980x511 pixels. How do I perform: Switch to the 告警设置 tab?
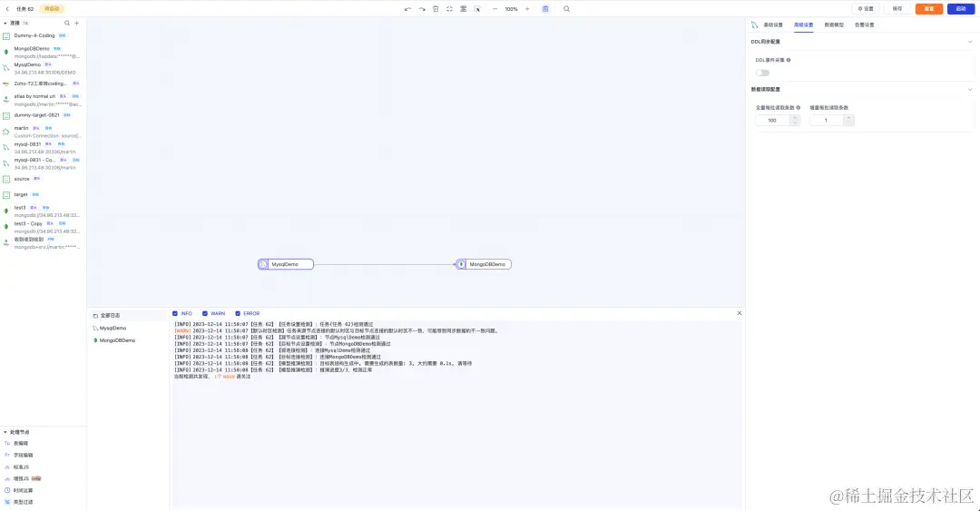click(865, 25)
